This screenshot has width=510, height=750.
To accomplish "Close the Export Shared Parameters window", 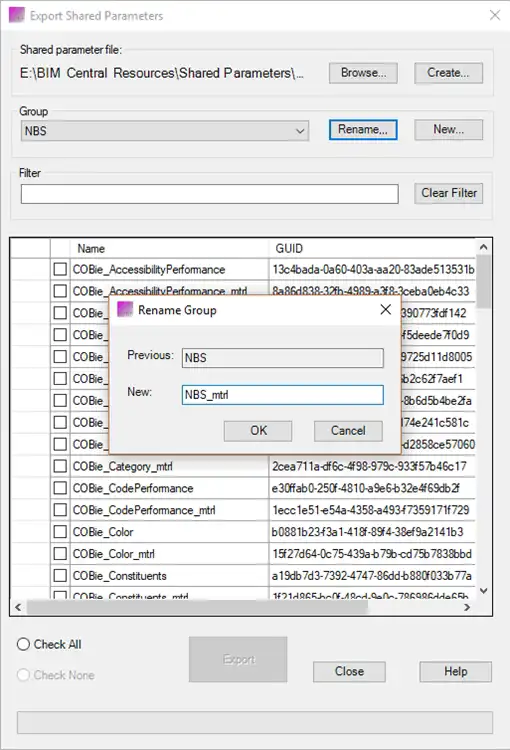I will click(x=495, y=15).
